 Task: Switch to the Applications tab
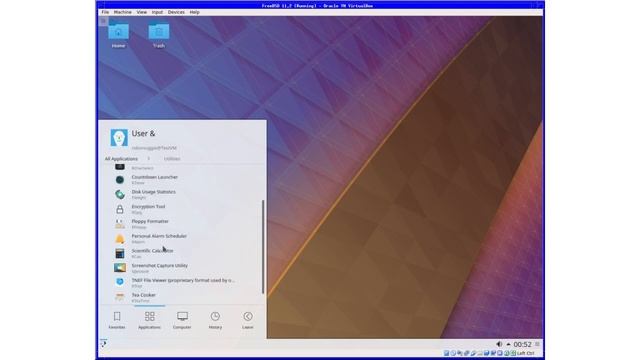[x=149, y=320]
